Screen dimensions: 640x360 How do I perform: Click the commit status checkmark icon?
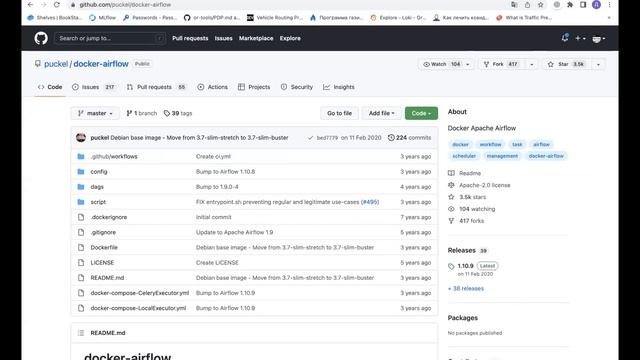point(310,138)
